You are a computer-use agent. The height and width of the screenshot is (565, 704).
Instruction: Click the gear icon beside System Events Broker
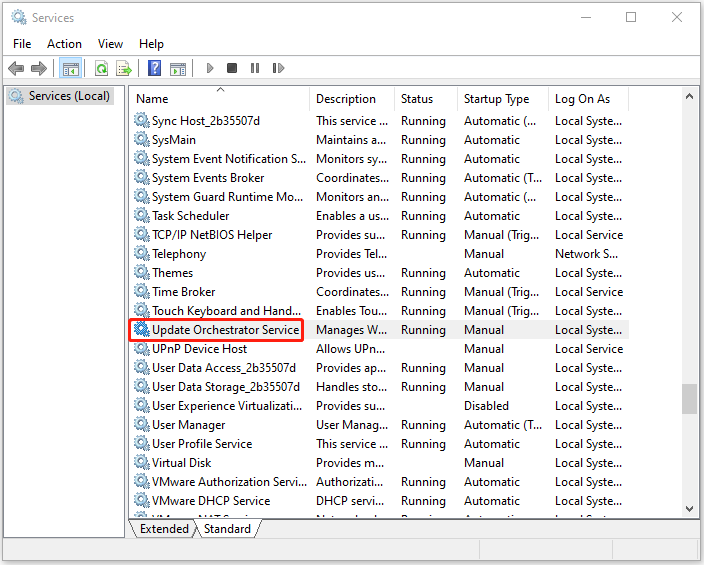coord(142,178)
